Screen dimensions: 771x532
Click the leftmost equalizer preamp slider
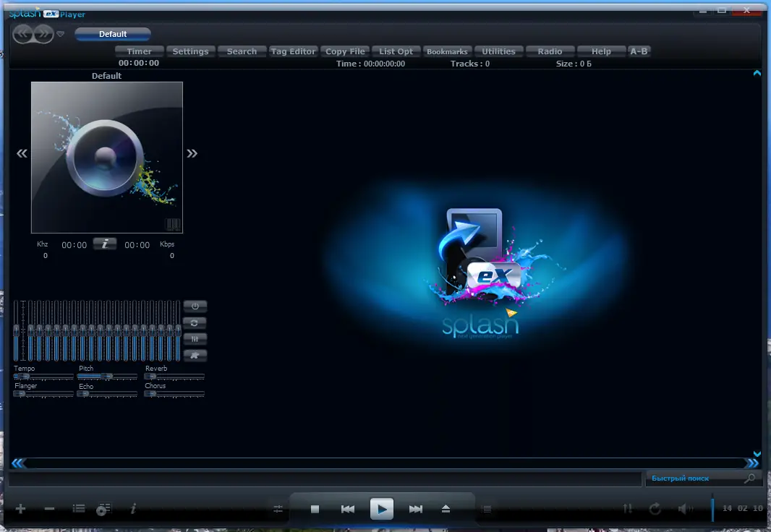[x=16, y=330]
